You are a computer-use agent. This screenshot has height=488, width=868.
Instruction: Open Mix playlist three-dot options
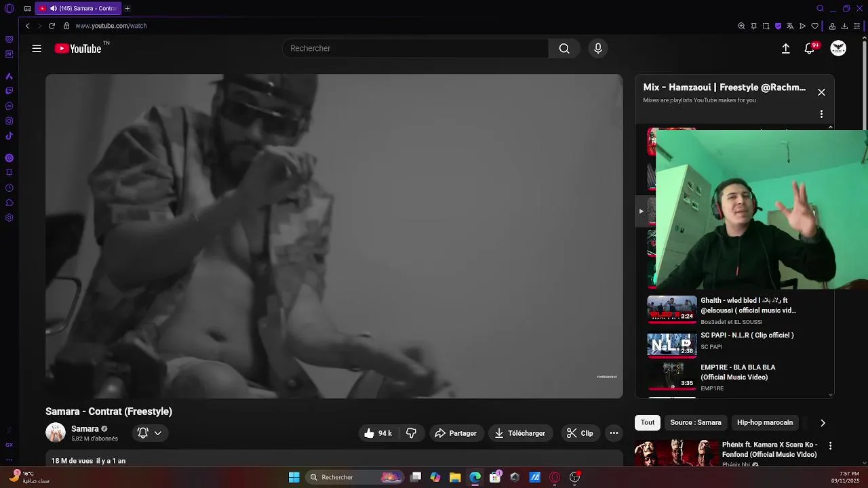[821, 114]
